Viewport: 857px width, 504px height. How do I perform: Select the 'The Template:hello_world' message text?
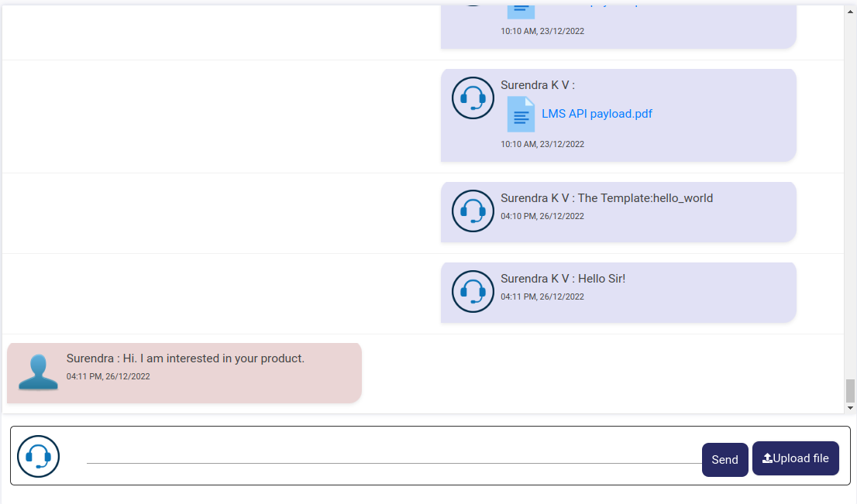point(645,198)
